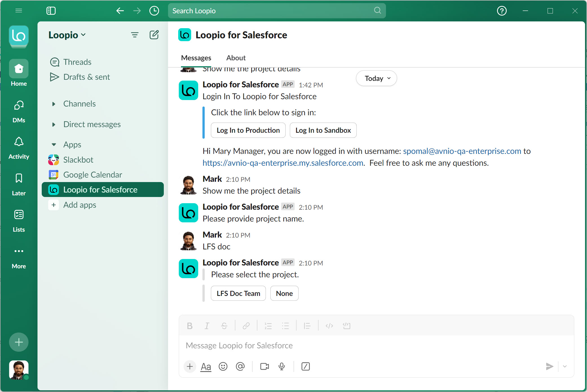Open the hamburger menu in title bar
The image size is (587, 392).
pos(19,11)
